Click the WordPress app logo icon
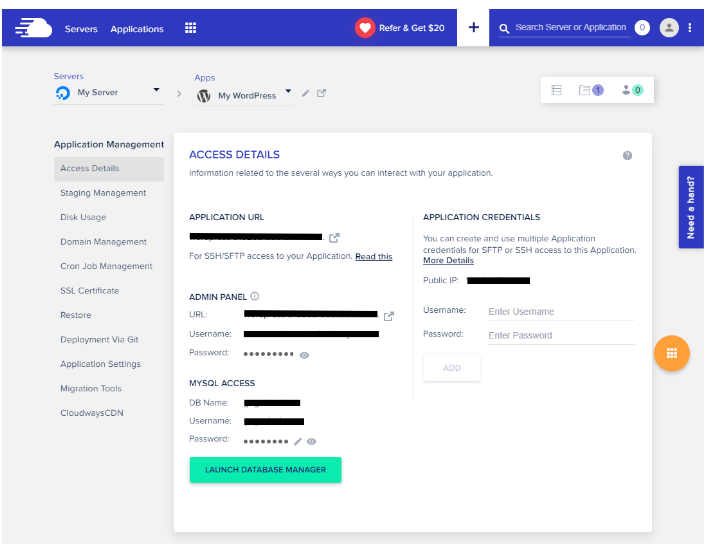Viewport: 715px width, 555px height. [203, 96]
